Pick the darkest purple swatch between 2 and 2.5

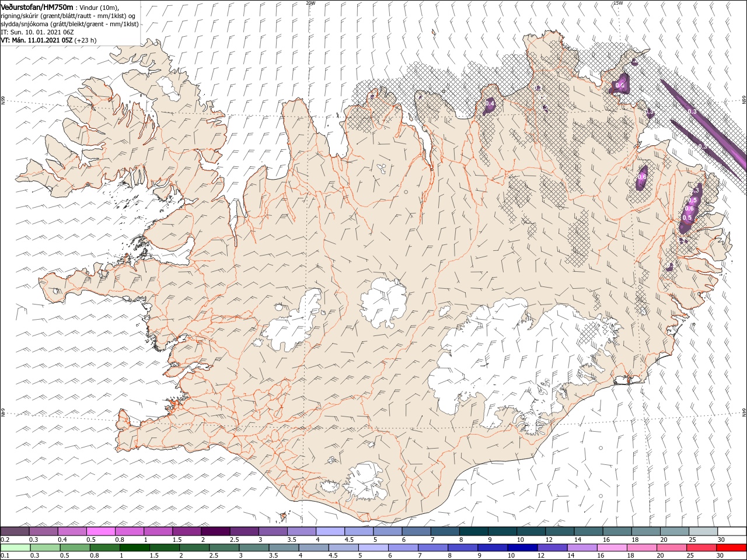click(215, 531)
